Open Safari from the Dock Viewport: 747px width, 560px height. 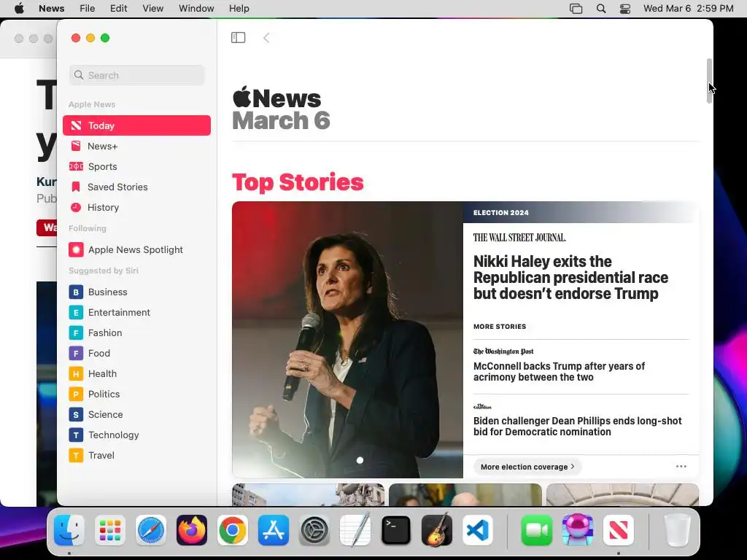(x=151, y=530)
